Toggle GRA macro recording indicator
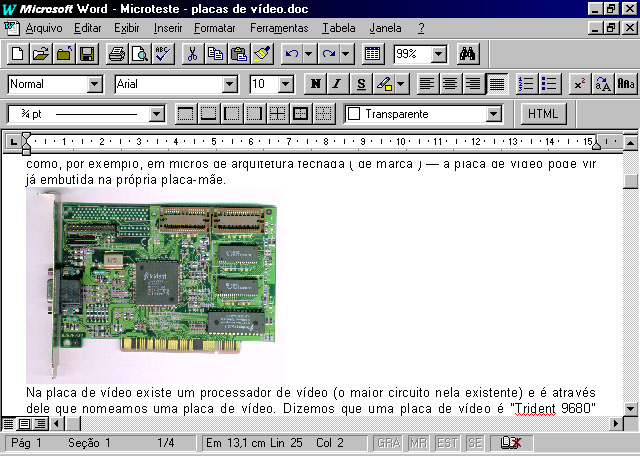This screenshot has width=640, height=456. point(388,443)
